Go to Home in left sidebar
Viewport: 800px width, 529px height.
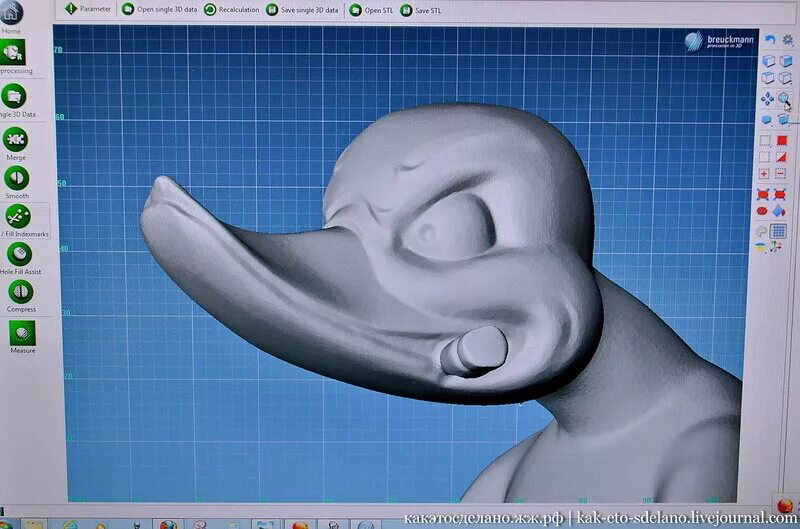tap(11, 13)
